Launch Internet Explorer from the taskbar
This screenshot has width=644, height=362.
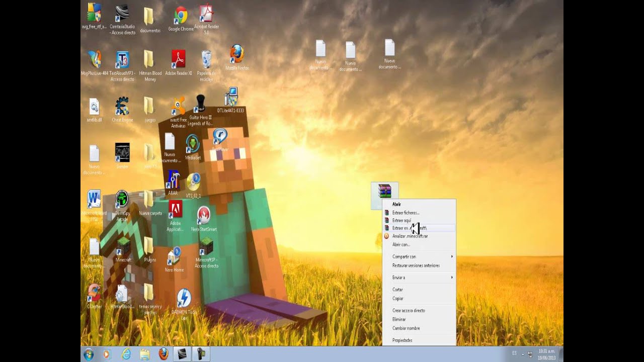[126, 354]
